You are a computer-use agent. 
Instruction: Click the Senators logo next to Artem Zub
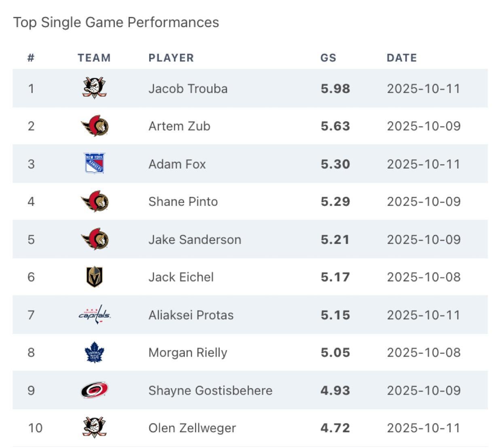95,126
